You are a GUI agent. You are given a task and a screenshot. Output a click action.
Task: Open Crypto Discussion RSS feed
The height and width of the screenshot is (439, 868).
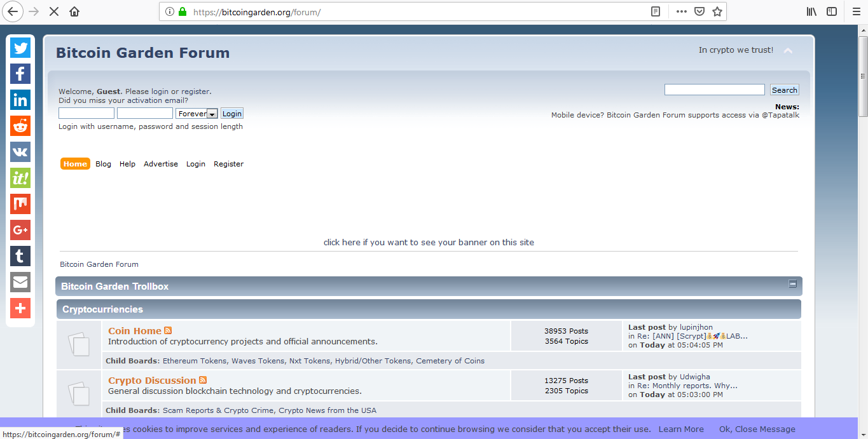203,380
